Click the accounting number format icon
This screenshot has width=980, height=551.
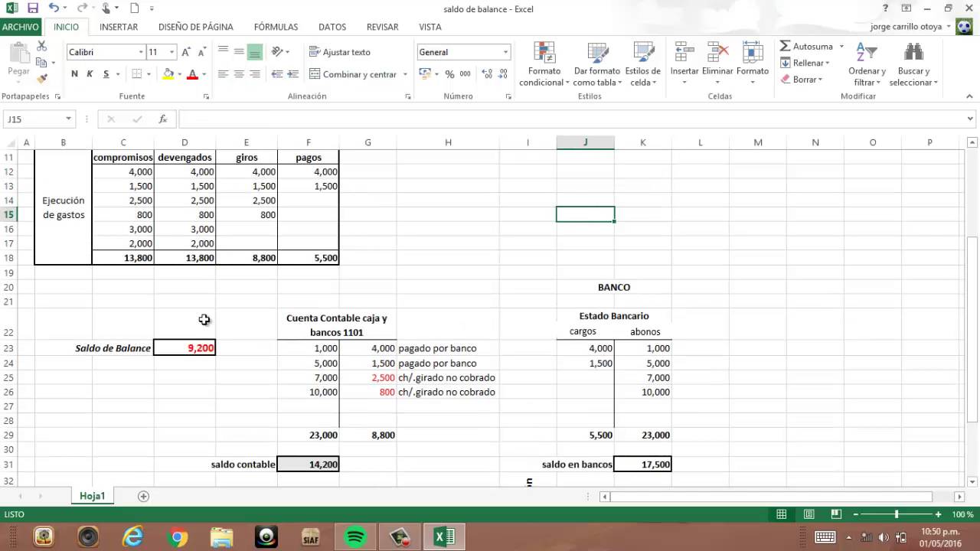click(425, 74)
